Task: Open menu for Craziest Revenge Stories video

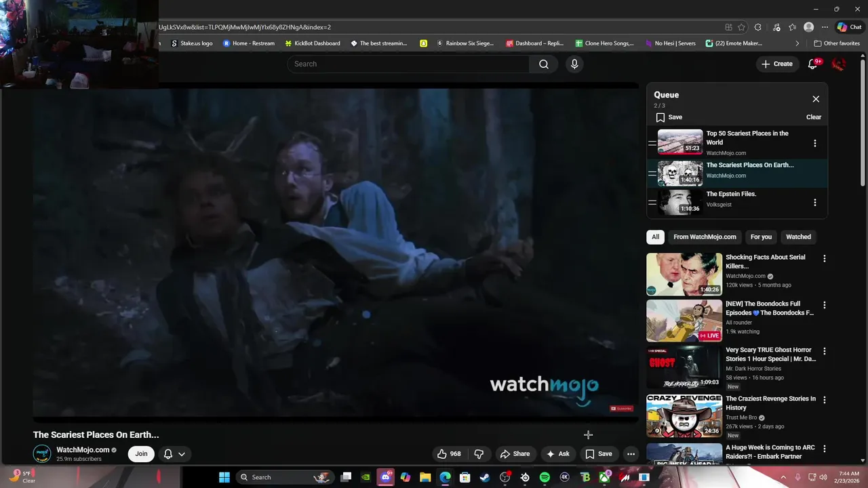Action: [x=825, y=400]
